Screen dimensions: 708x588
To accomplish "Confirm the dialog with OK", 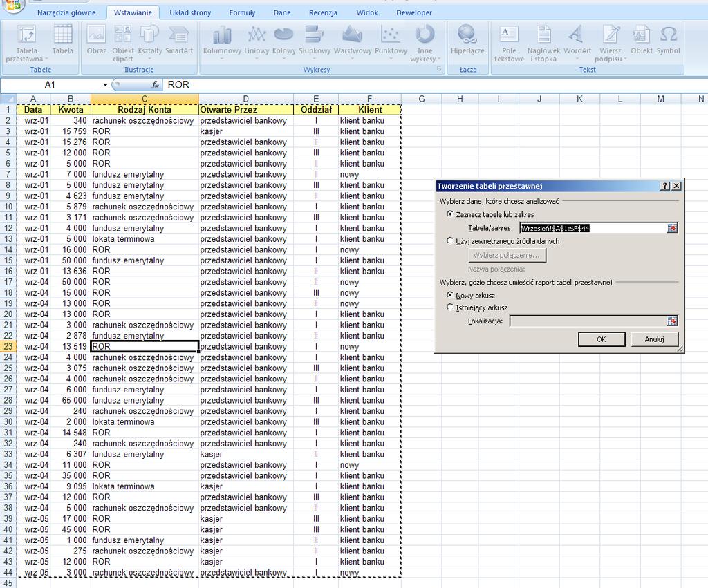I will (x=601, y=339).
